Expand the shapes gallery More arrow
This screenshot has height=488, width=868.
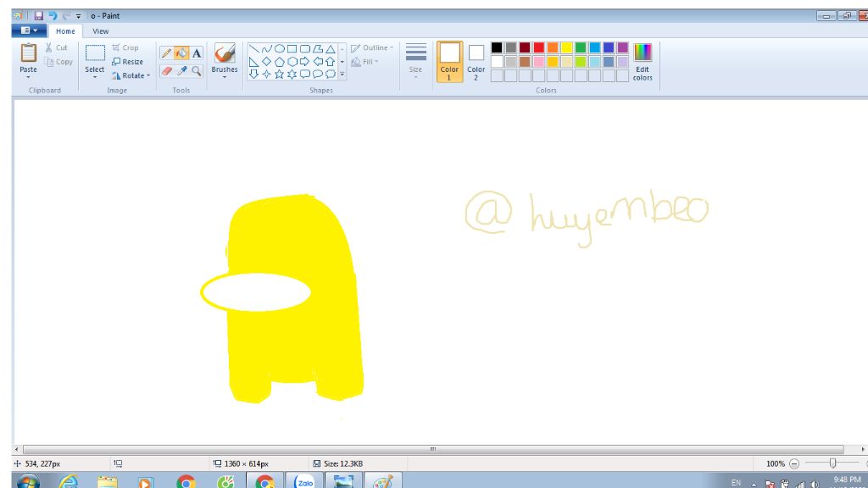pos(342,75)
